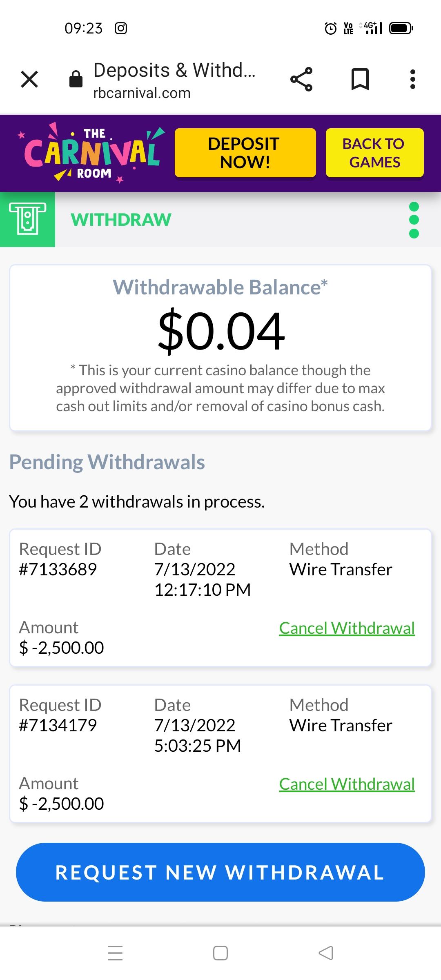Share this page via share icon

click(301, 79)
